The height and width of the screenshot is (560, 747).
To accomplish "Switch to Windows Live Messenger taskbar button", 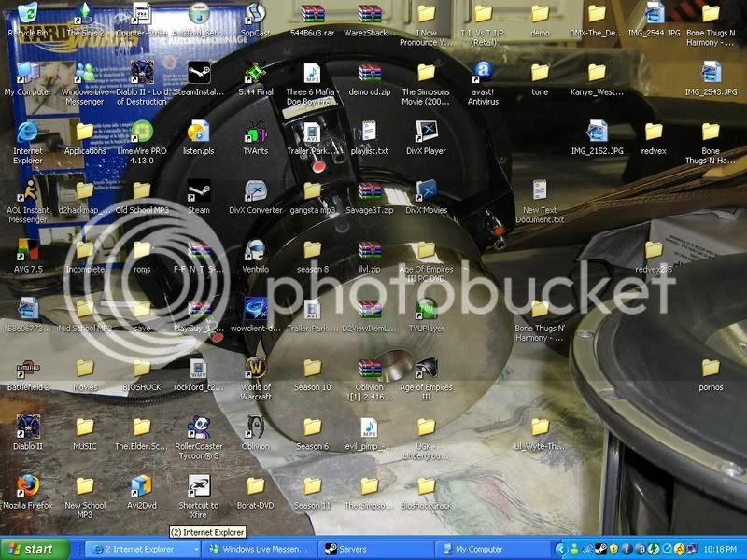I will coord(259,550).
